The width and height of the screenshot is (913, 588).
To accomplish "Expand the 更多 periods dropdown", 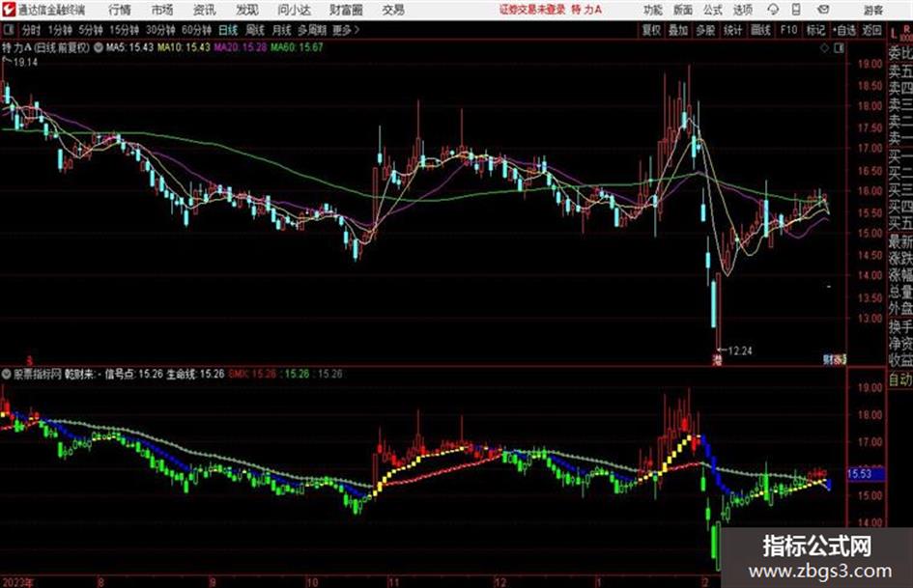I will pos(346,30).
